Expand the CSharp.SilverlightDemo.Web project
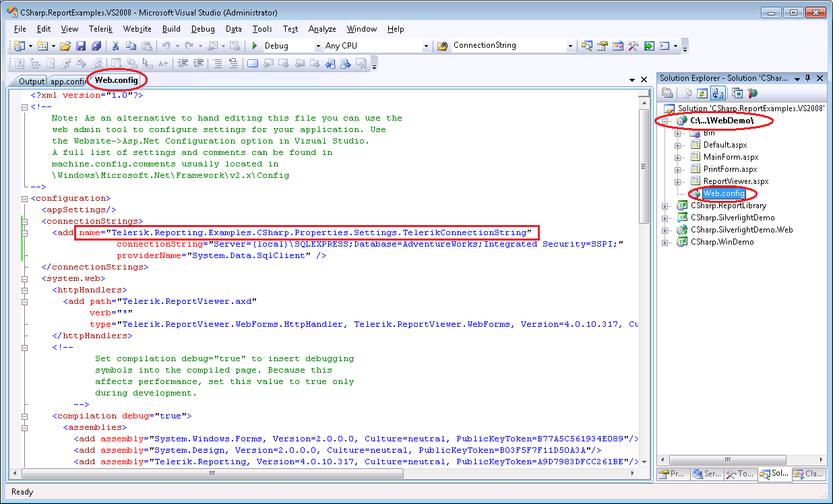Screen dimensions: 833x504 coord(666,230)
